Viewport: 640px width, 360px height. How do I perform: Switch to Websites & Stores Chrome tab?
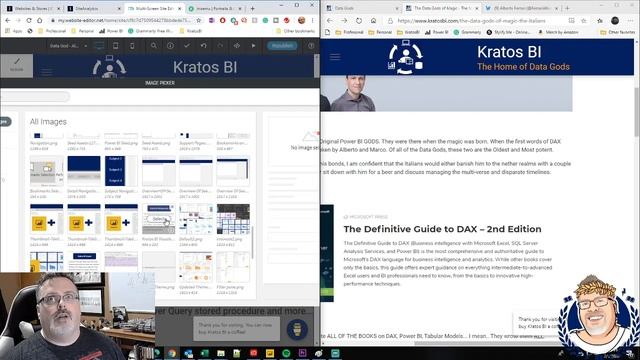tap(33, 8)
